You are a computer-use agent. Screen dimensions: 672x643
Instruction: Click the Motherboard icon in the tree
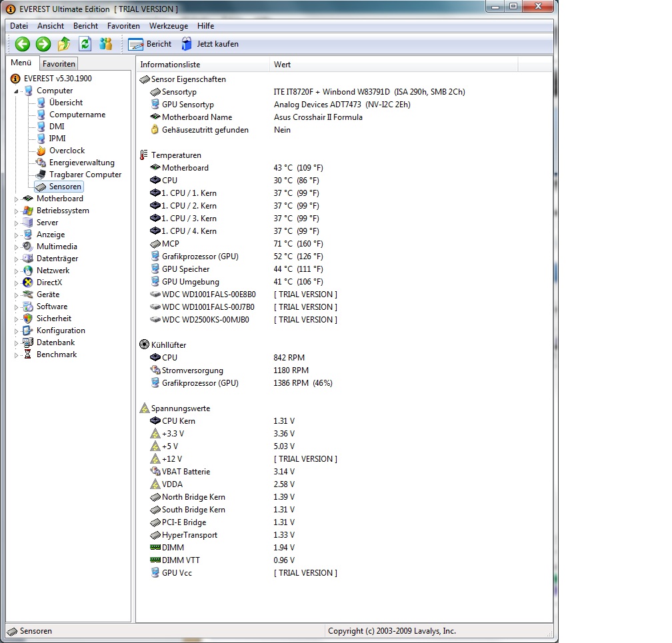28,199
